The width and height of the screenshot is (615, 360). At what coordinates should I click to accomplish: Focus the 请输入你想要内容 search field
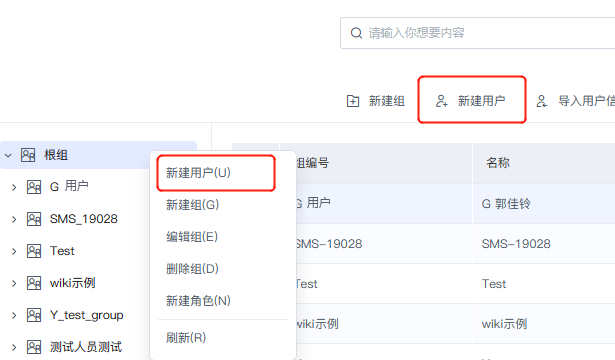click(477, 33)
